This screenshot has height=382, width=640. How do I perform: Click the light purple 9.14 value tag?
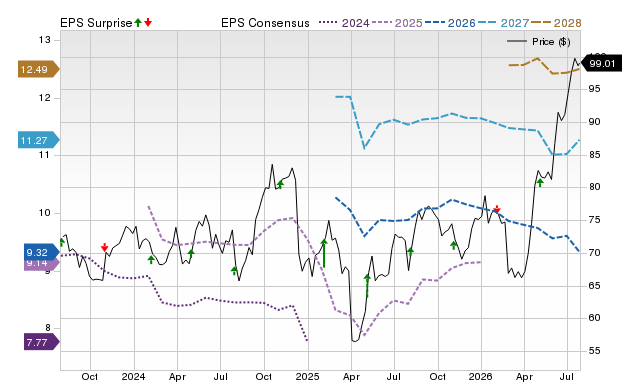point(41,264)
